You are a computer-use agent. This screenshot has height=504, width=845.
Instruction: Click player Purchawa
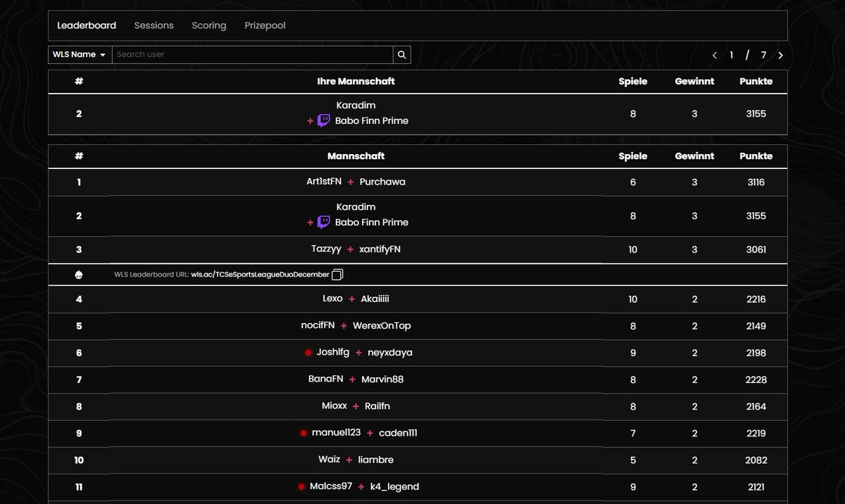coord(382,182)
